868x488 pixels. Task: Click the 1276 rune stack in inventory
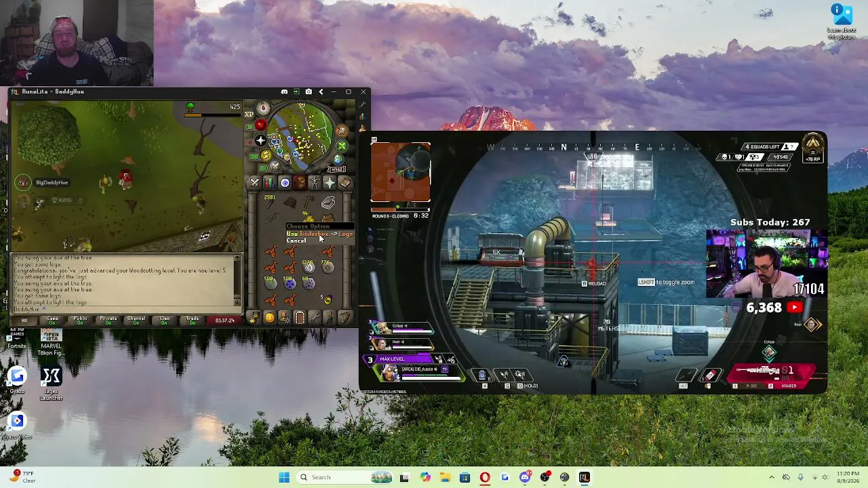click(x=309, y=266)
